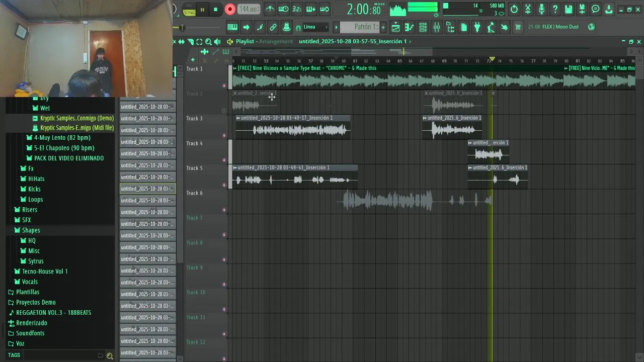644x362 pixels.
Task: Toggle the metronome icon
Action: [x=270, y=9]
